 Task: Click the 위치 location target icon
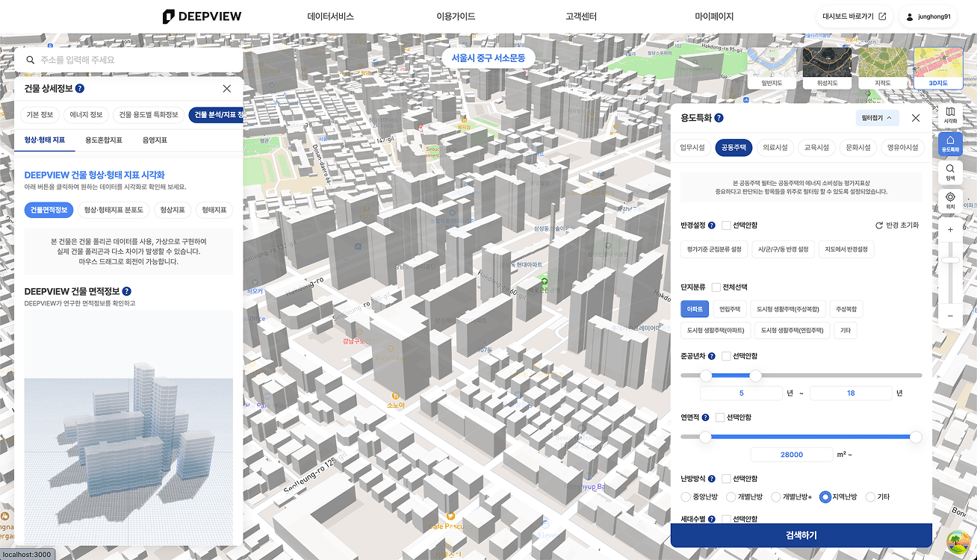click(950, 201)
